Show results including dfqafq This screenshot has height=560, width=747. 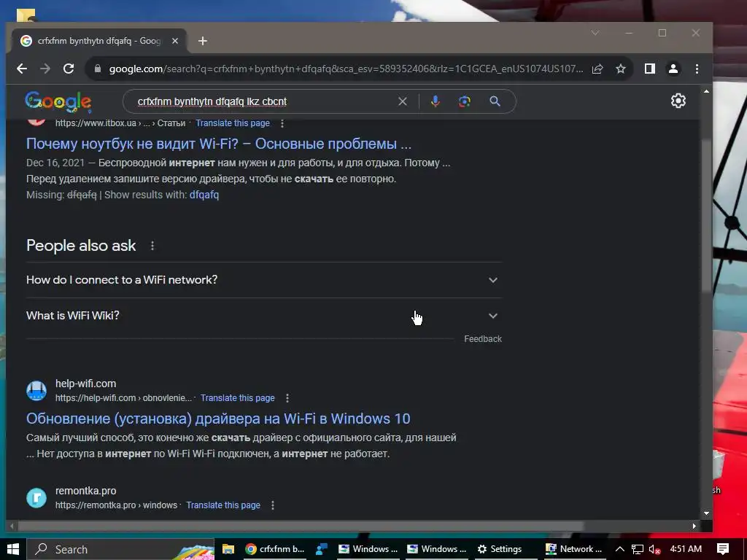click(204, 195)
